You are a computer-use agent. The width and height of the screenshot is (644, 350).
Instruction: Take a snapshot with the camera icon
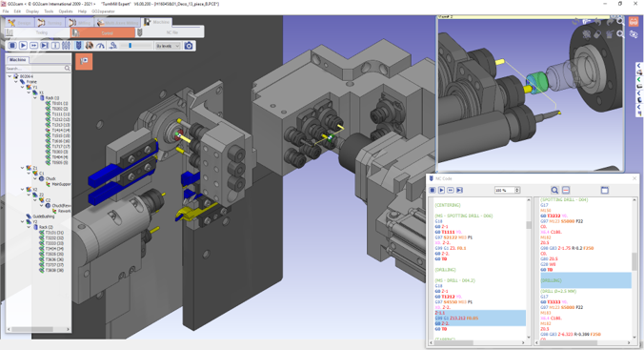(189, 46)
